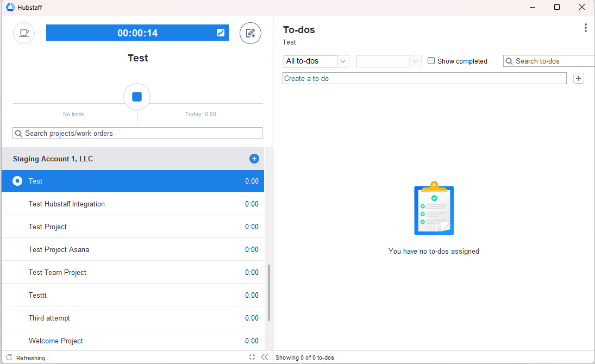Add a project with the blue plus icon
The width and height of the screenshot is (595, 364).
pyautogui.click(x=254, y=159)
